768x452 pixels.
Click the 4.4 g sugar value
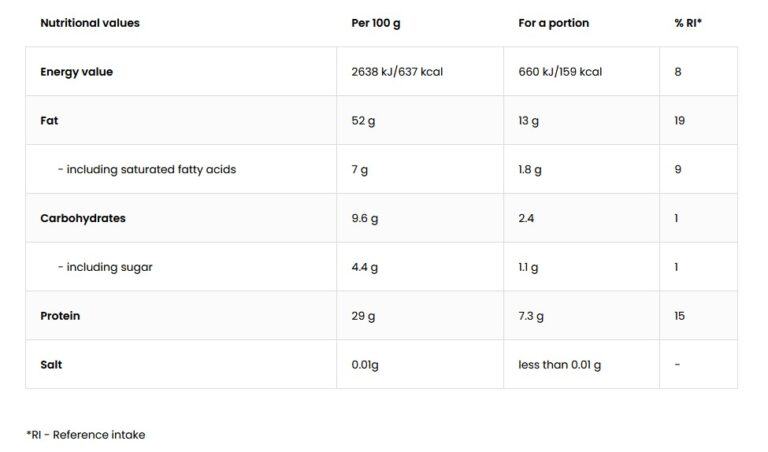click(x=365, y=267)
